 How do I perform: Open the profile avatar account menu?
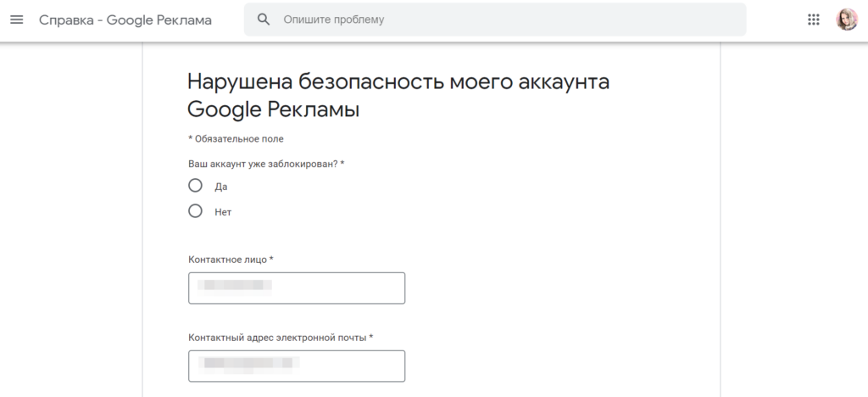click(x=847, y=20)
